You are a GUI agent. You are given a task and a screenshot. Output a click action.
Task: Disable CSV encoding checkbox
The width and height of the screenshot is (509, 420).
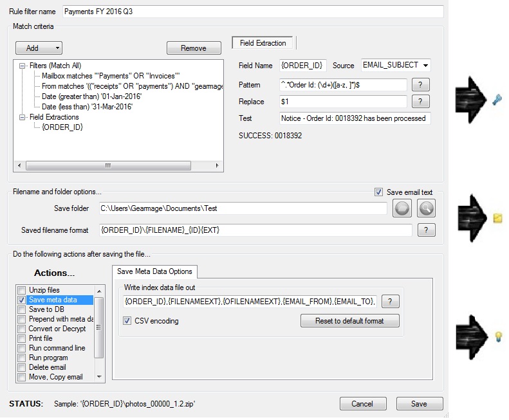tap(127, 321)
